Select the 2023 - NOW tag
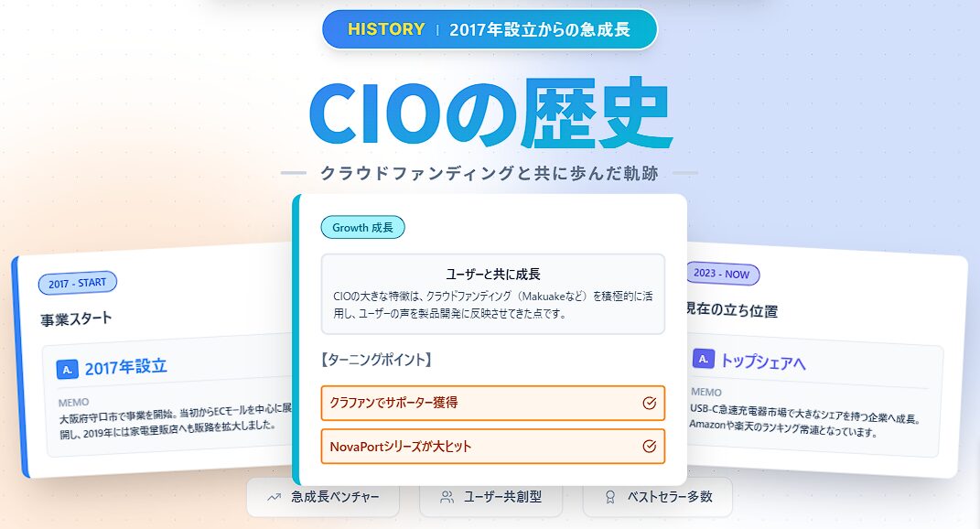Image resolution: width=980 pixels, height=529 pixels. 723,274
